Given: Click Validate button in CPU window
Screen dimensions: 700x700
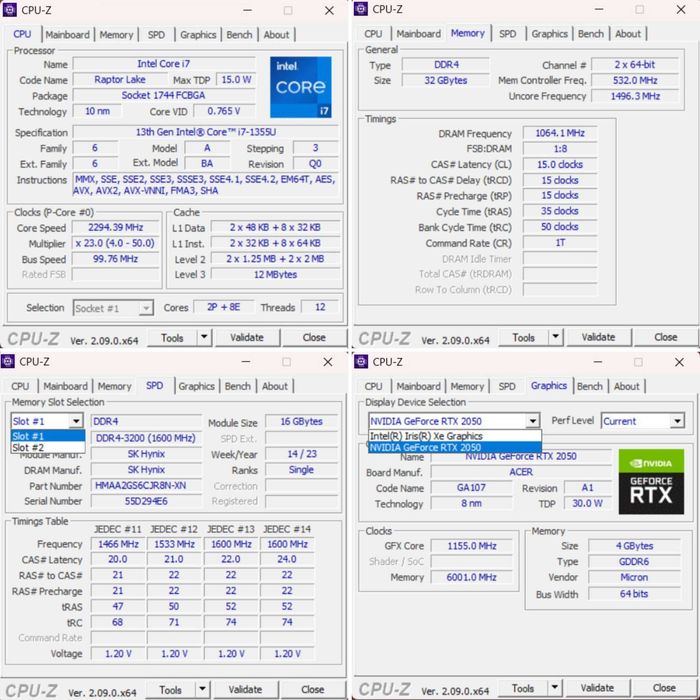Looking at the screenshot, I should click(247, 338).
